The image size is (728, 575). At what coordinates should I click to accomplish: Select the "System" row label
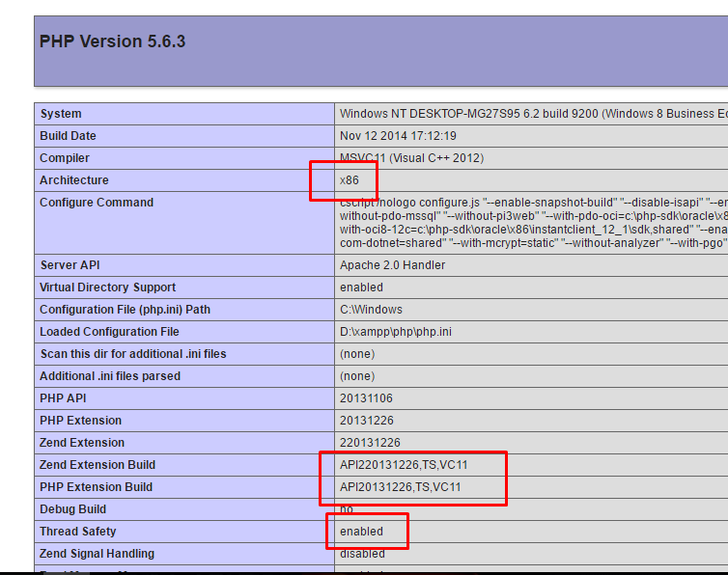point(61,114)
